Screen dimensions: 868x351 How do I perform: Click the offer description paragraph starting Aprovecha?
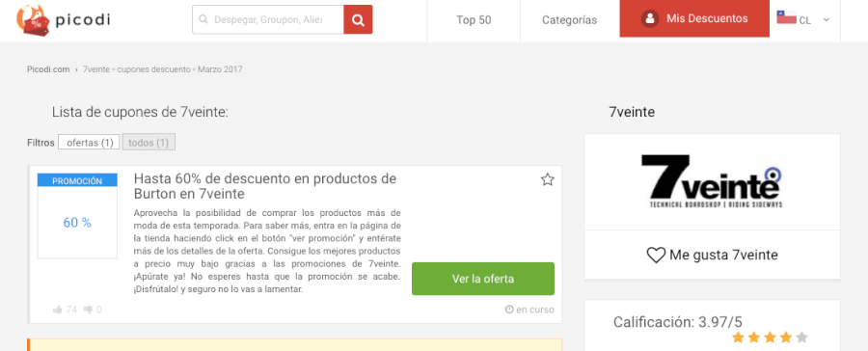pos(267,252)
